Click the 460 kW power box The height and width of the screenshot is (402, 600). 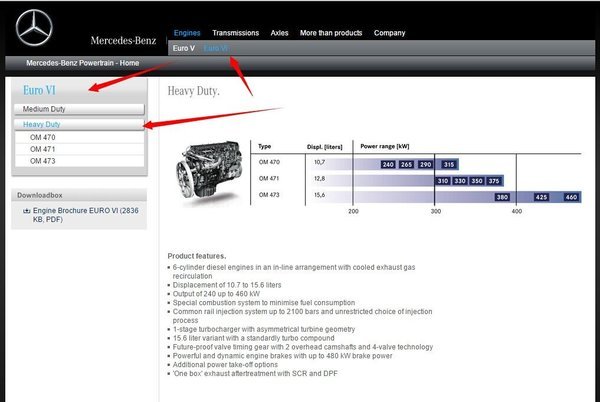(x=571, y=197)
